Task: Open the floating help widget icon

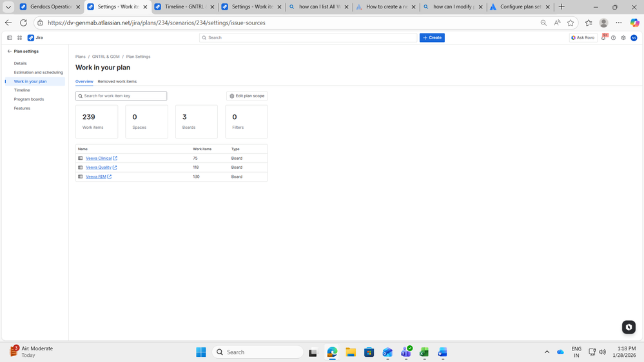Action: click(629, 327)
